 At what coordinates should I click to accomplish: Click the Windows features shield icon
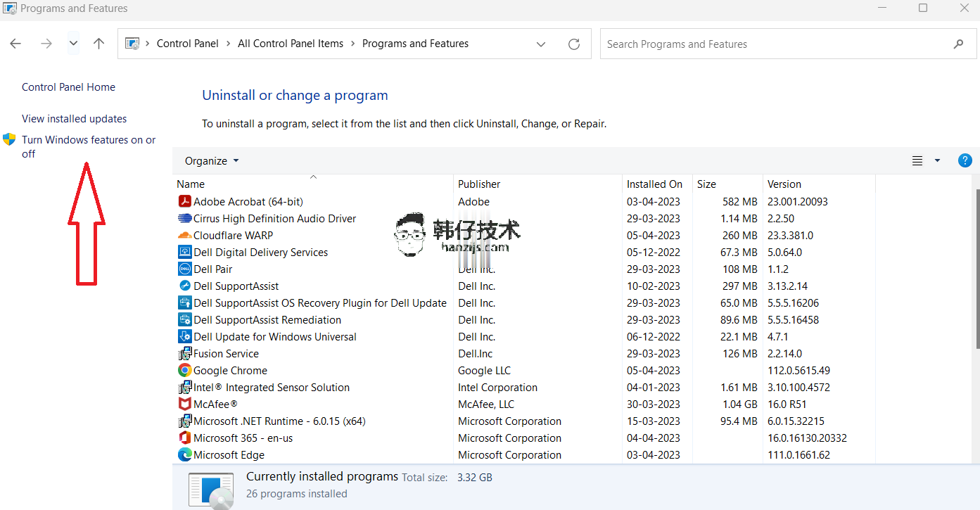click(9, 139)
